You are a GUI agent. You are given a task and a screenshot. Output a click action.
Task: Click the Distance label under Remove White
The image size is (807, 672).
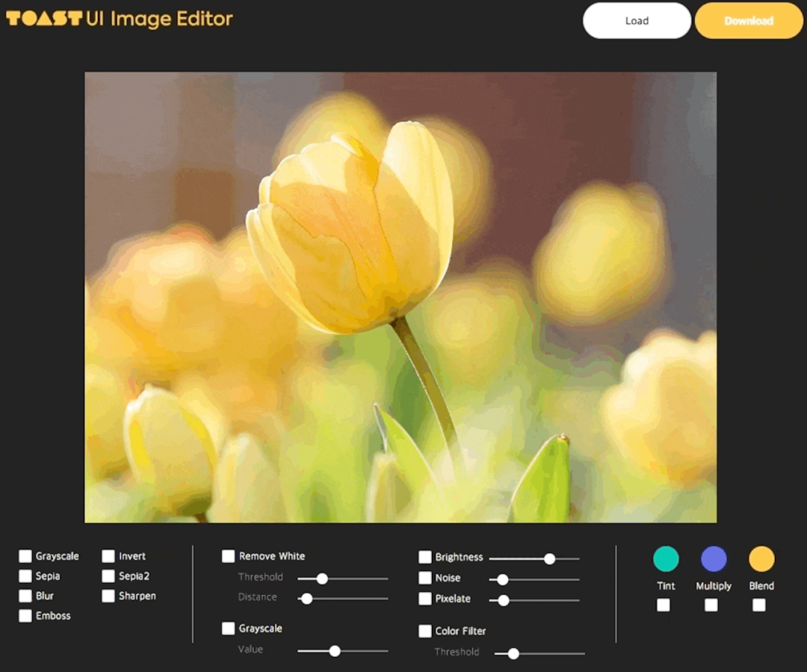coord(257,597)
